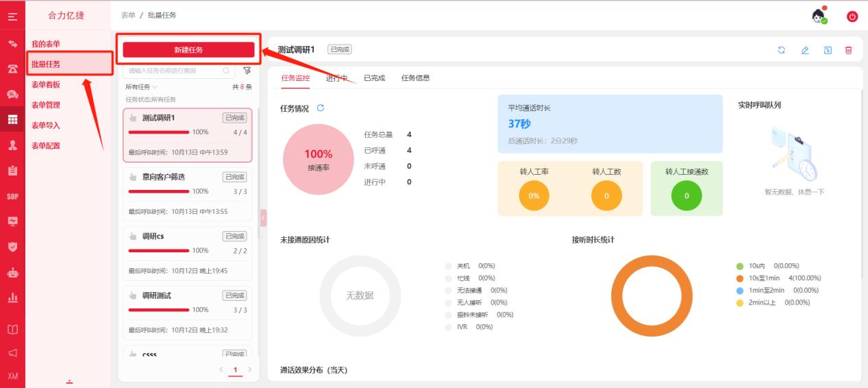Open the chat bubbles sidebar icon

click(12, 95)
